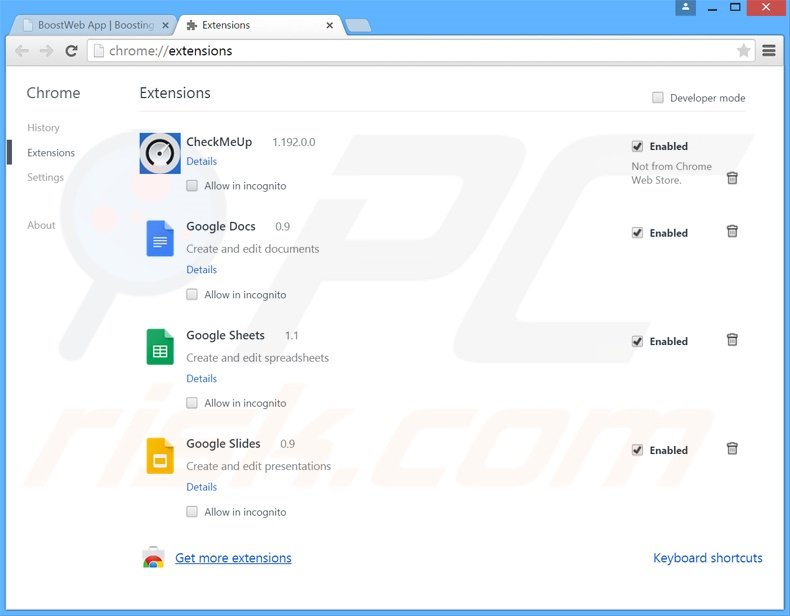Allow Google Docs in incognito

(192, 294)
